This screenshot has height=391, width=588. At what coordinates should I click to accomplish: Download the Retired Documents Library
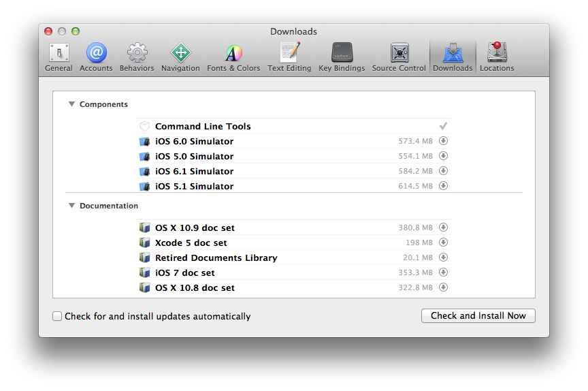click(x=443, y=257)
